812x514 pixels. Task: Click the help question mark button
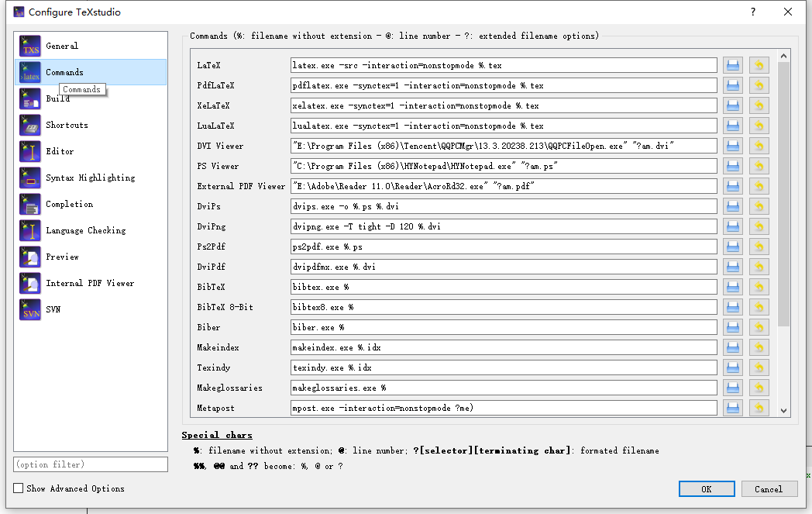click(753, 12)
